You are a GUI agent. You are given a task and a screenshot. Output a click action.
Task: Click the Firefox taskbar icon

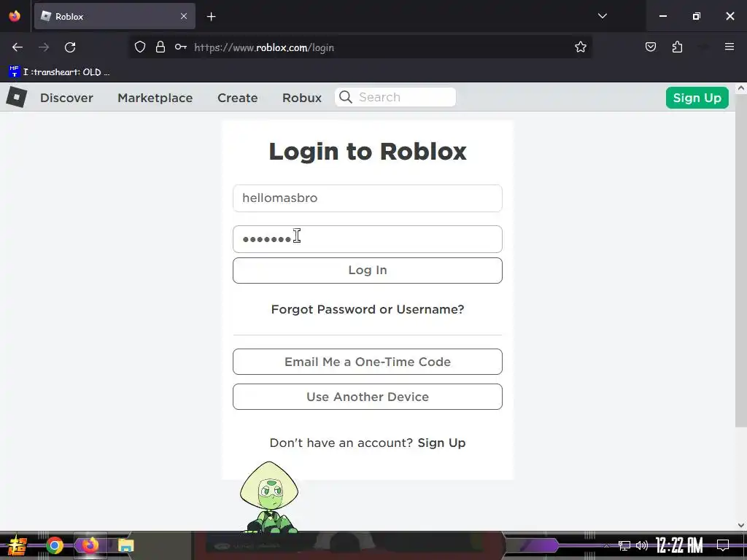point(90,545)
